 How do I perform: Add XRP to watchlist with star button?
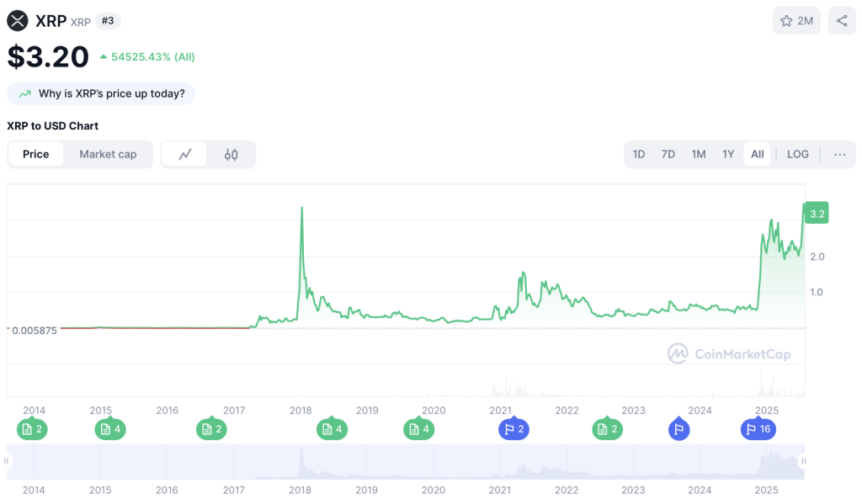pos(796,21)
